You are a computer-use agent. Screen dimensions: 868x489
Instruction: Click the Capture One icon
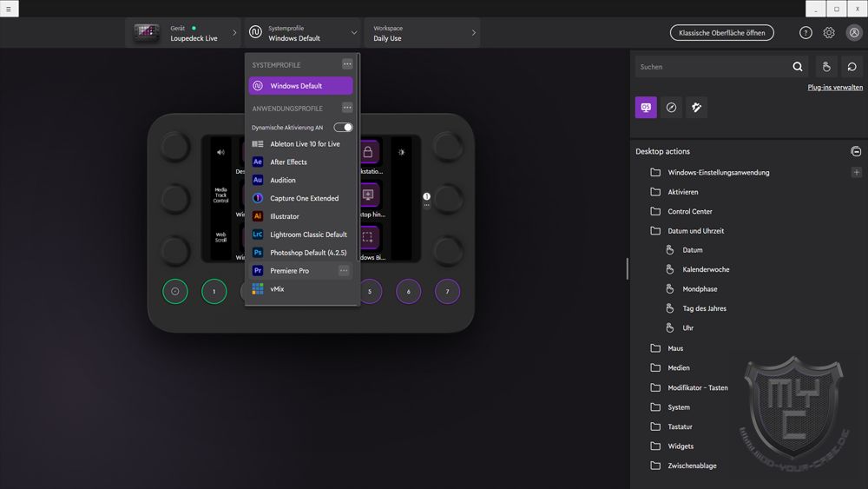point(258,198)
